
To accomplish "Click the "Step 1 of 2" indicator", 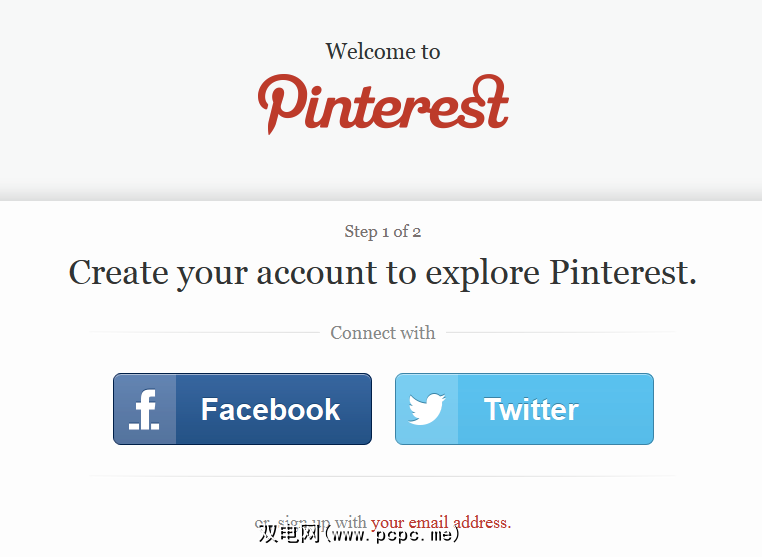I will coord(383,232).
